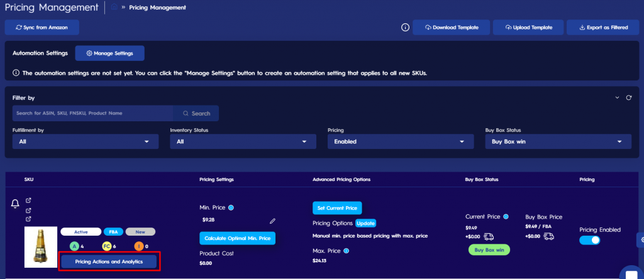
Task: Click the Sync from Amazon button
Action: tap(42, 28)
